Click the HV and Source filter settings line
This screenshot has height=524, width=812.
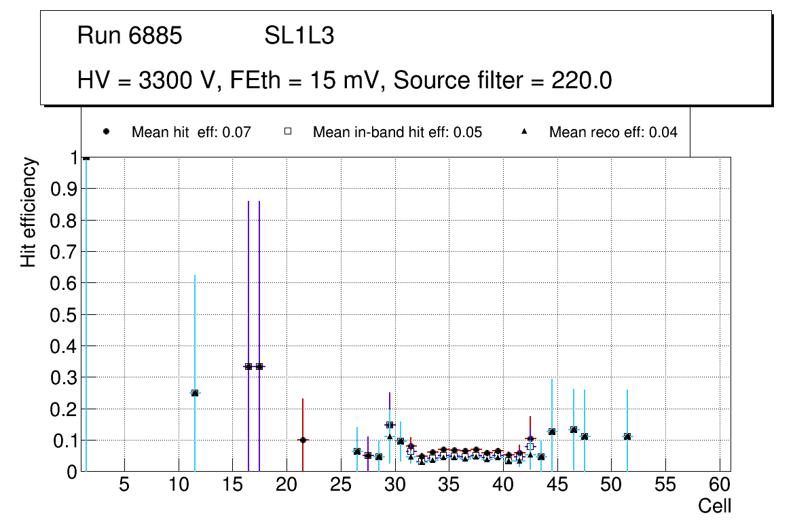(x=345, y=81)
